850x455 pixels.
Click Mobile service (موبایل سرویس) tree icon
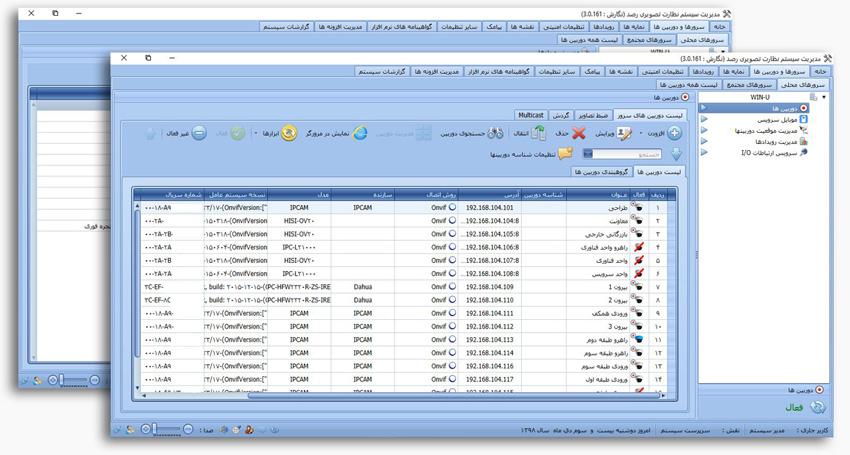click(803, 119)
